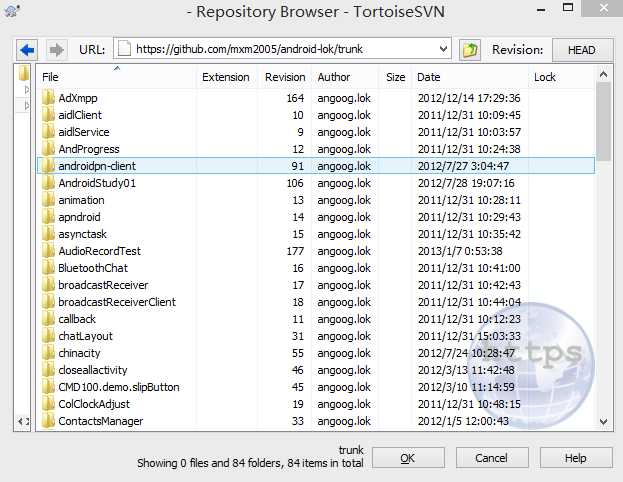This screenshot has height=482, width=623.
Task: Click the file list scrollbar up arrow
Action: pos(604,74)
